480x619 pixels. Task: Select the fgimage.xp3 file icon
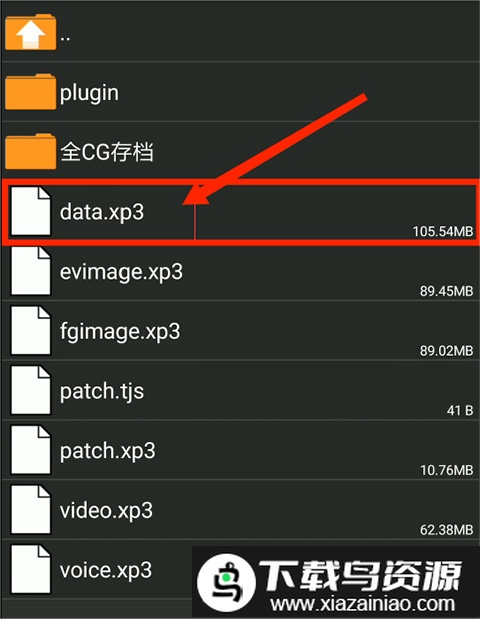[x=31, y=330]
